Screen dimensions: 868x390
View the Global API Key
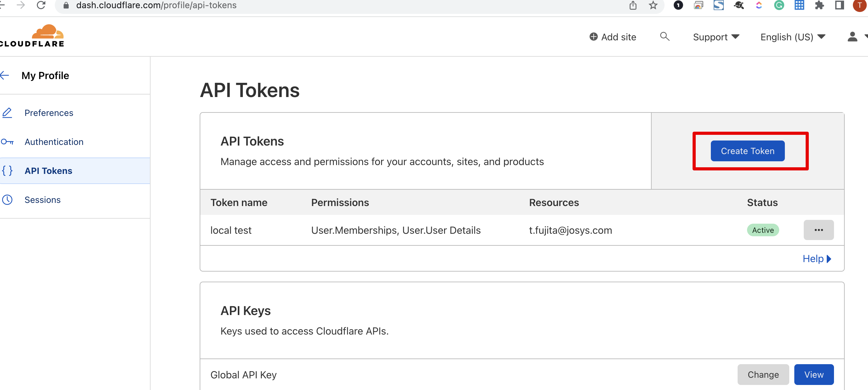(814, 374)
